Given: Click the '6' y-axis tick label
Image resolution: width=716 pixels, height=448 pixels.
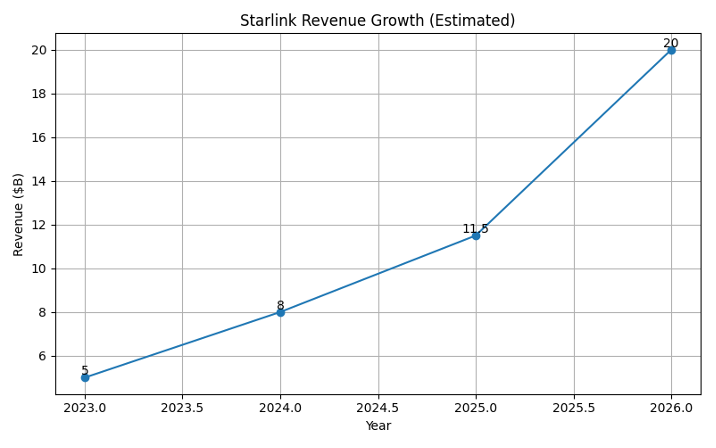Looking at the screenshot, I should (43, 356).
